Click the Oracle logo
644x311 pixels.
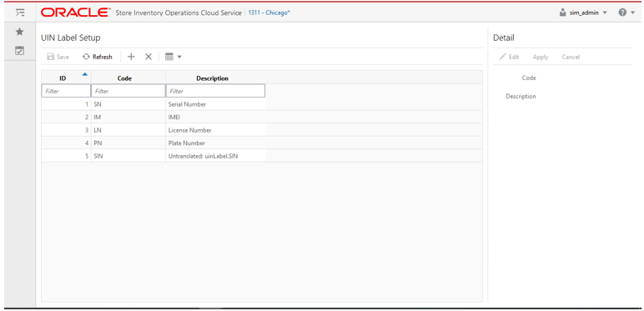pos(75,13)
